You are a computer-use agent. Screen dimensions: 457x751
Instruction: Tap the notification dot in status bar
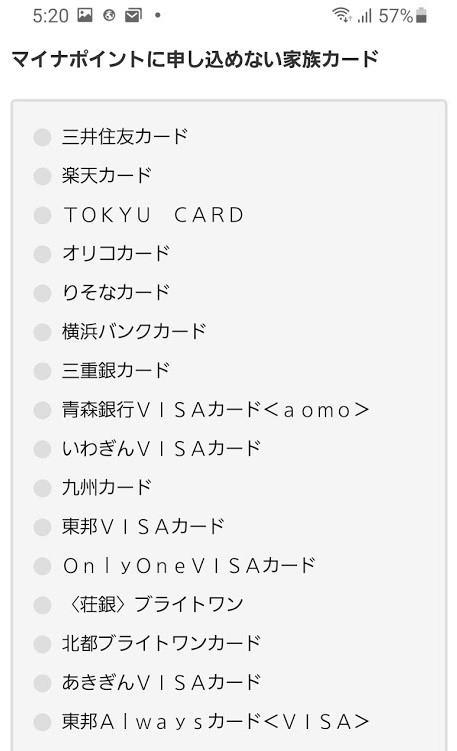tap(158, 15)
